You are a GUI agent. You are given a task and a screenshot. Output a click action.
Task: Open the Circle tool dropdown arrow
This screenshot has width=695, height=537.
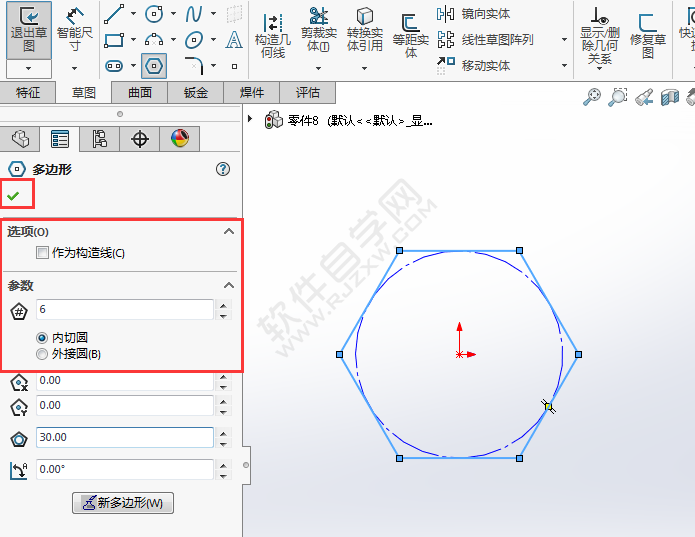[x=173, y=14]
